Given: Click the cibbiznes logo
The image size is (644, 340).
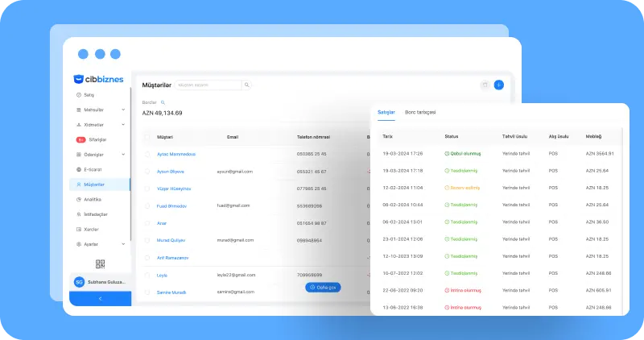Looking at the screenshot, I should (100, 79).
